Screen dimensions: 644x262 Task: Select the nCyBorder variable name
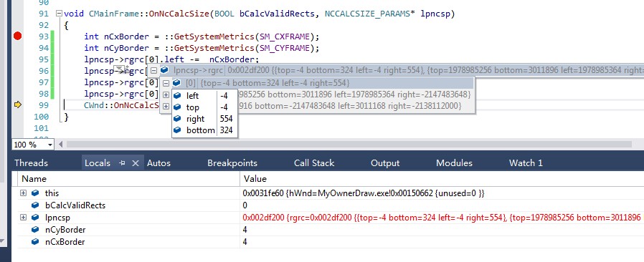[x=65, y=230]
